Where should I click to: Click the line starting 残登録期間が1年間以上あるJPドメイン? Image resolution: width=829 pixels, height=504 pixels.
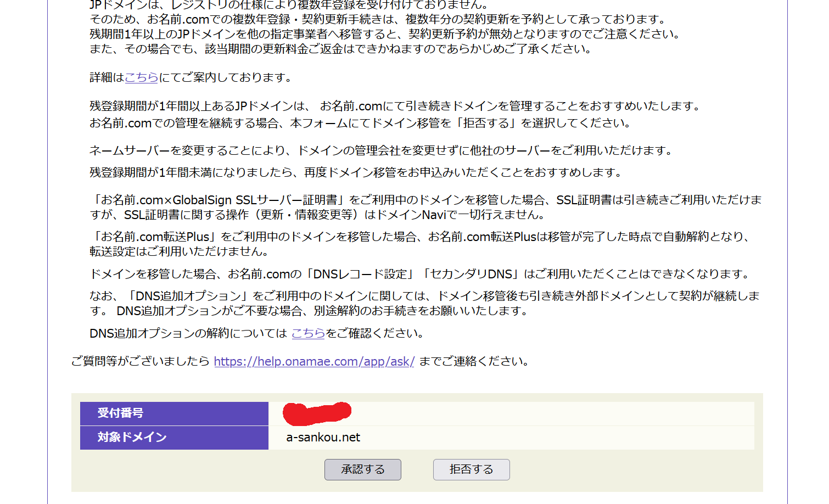coord(395,106)
